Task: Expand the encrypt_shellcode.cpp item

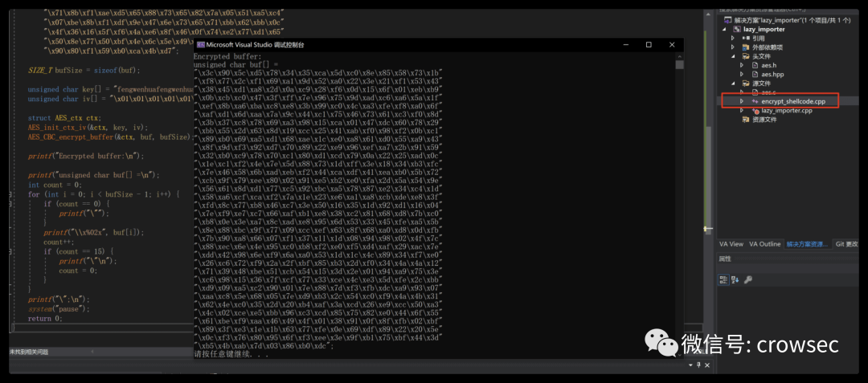Action: [743, 102]
